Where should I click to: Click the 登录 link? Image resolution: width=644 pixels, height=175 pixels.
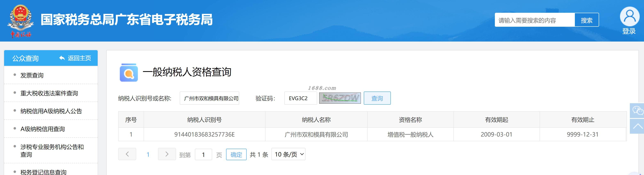tap(629, 31)
